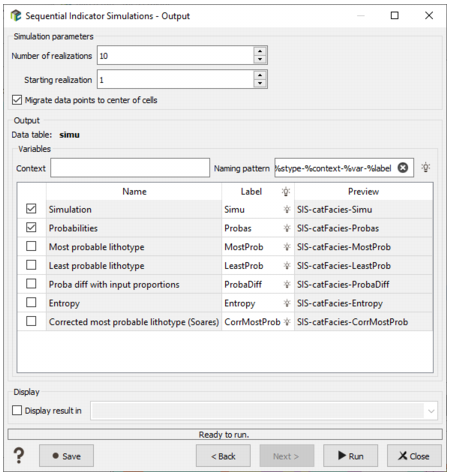Viewport: 451px width, 475px height.
Task: Click lightbulb icon in the MostProb label row
Action: pyautogui.click(x=287, y=247)
